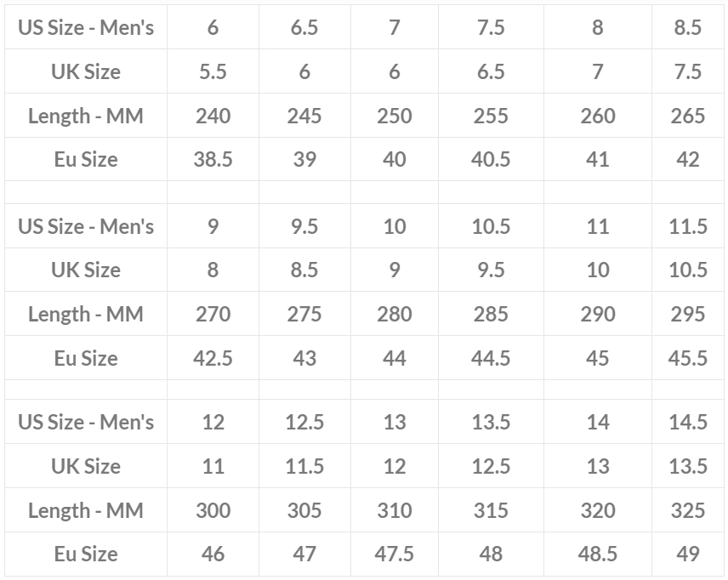Select the Eu size 43 cell
728x580 pixels.
pos(304,358)
